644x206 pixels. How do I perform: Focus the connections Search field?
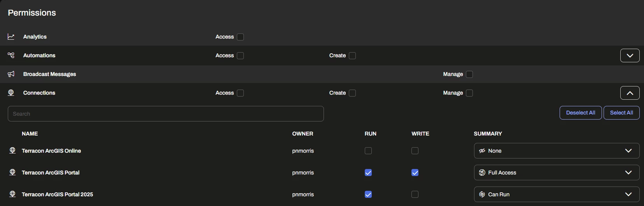click(x=166, y=114)
